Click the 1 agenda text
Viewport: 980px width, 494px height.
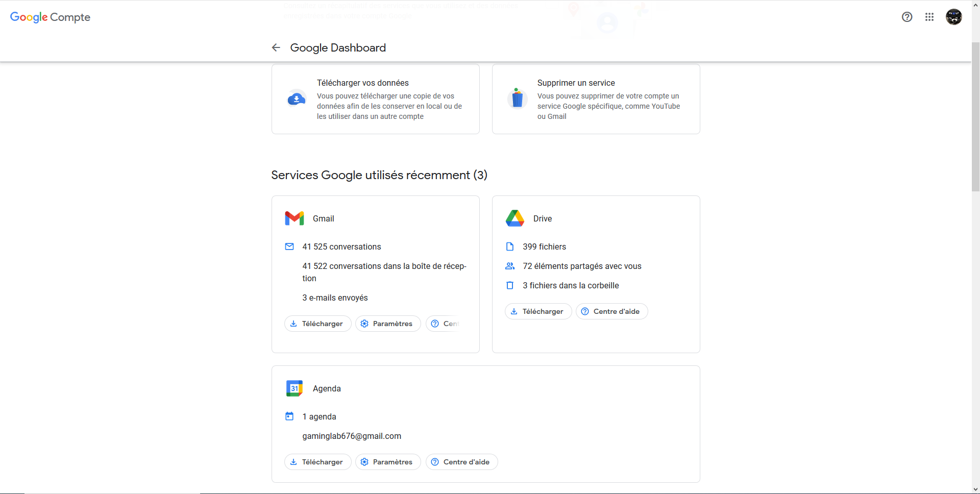click(x=319, y=416)
